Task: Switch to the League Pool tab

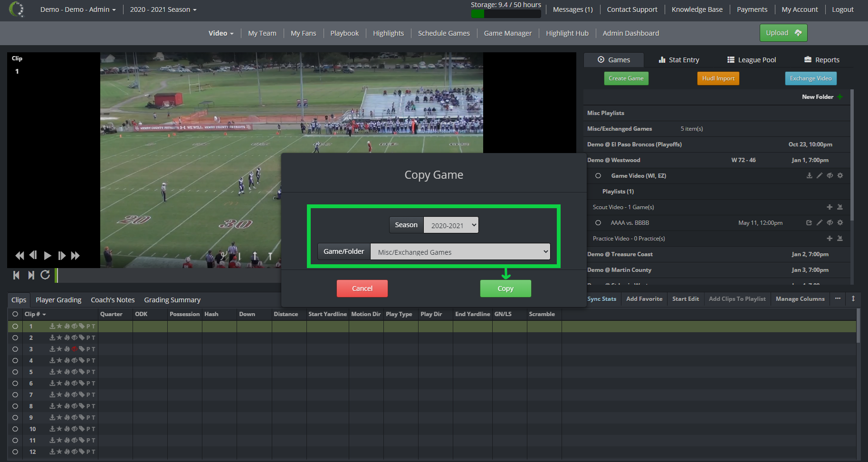Action: coord(752,60)
